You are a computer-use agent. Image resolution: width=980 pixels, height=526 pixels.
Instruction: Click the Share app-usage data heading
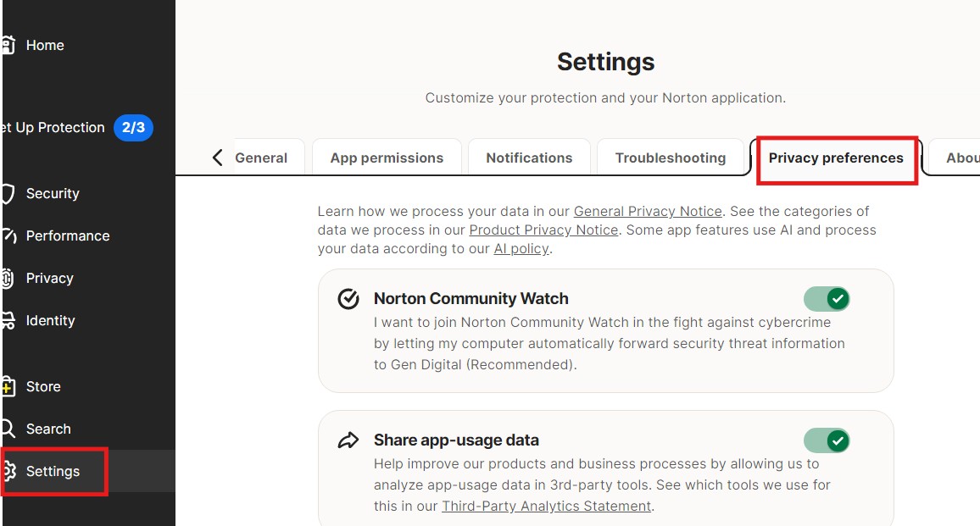coord(456,440)
